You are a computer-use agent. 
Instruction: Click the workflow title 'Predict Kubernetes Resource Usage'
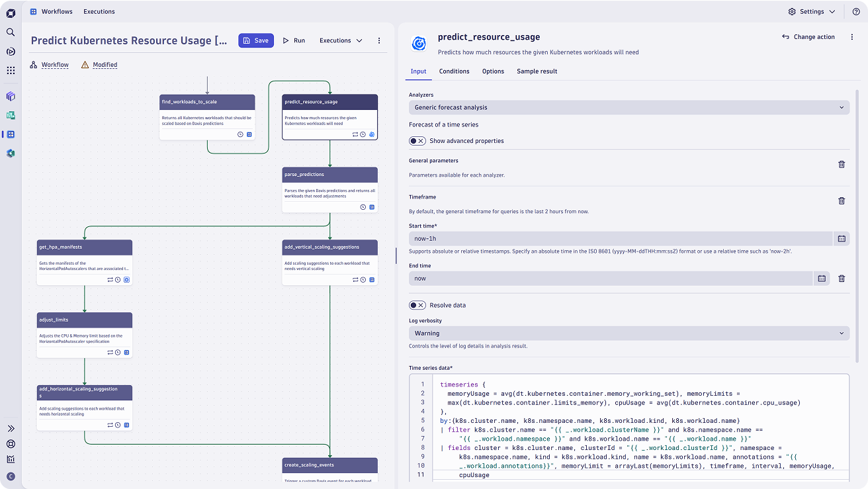pyautogui.click(x=130, y=40)
